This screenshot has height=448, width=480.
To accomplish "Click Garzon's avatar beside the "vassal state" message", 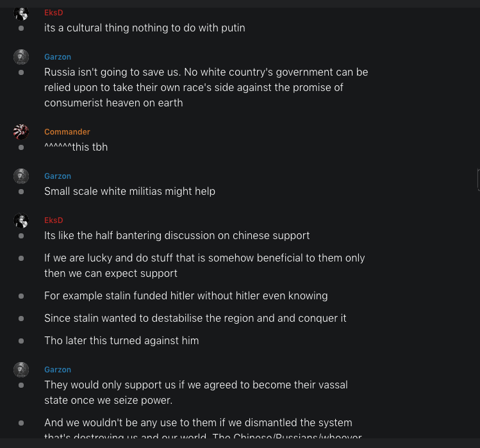I will click(x=21, y=370).
